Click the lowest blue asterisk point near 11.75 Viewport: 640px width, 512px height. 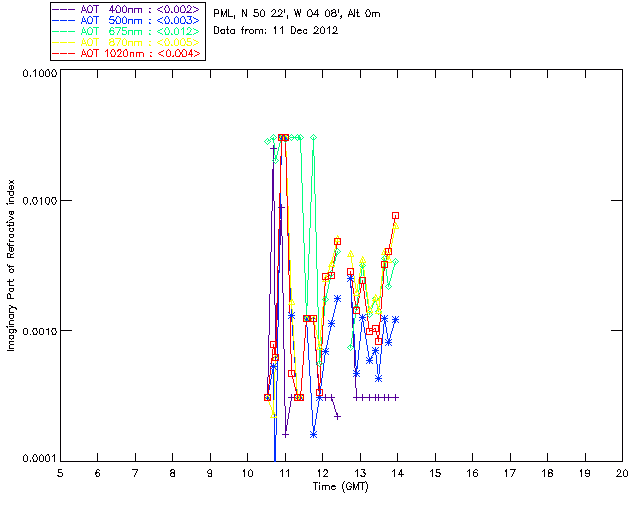[313, 435]
